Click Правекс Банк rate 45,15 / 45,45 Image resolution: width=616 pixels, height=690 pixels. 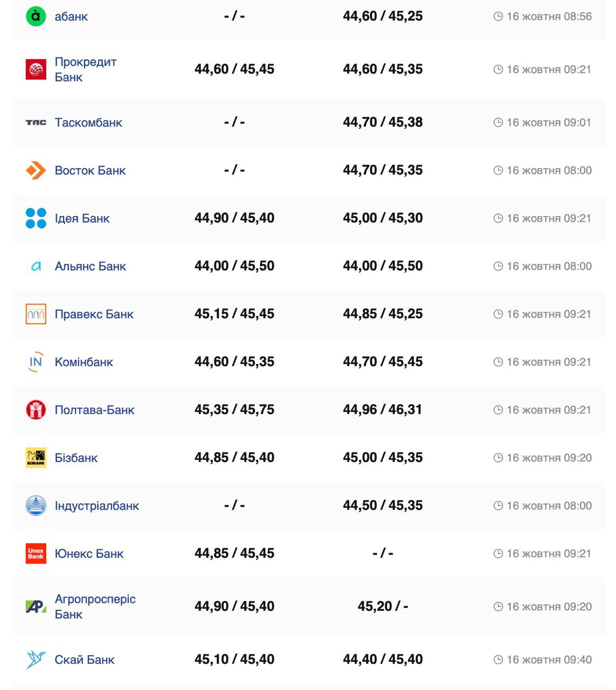(234, 314)
